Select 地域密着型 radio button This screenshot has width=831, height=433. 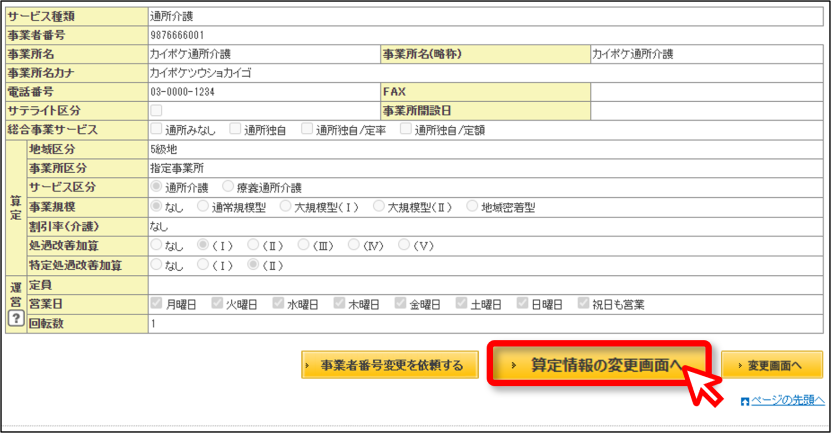pyautogui.click(x=472, y=206)
